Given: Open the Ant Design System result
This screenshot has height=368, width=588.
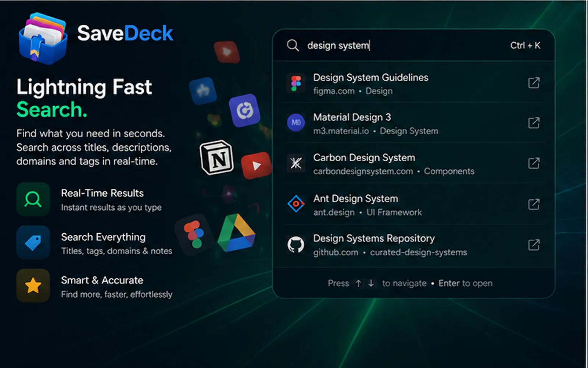Looking at the screenshot, I should 414,205.
